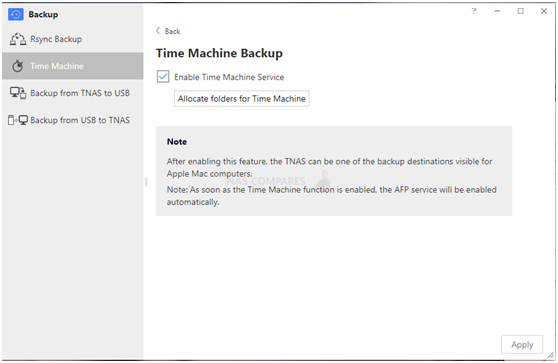Click the blue Backup app icon
The width and height of the screenshot is (558, 363).
(16, 14)
